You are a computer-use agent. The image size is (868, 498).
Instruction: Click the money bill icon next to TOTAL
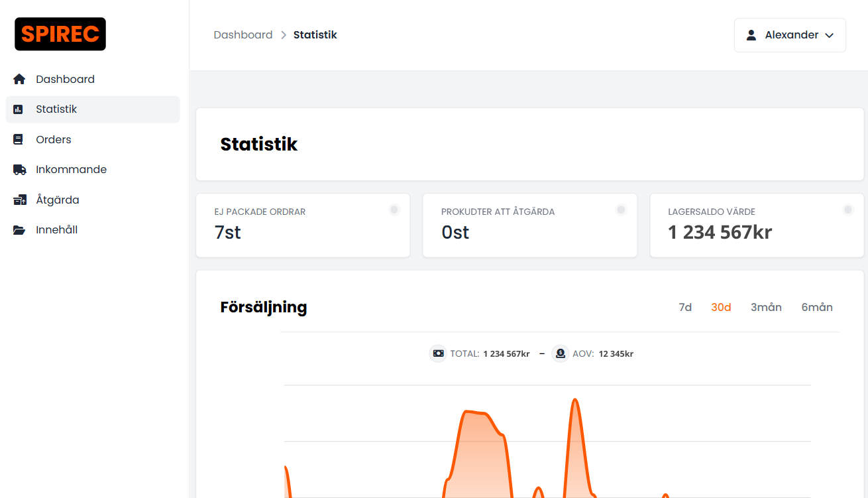438,353
